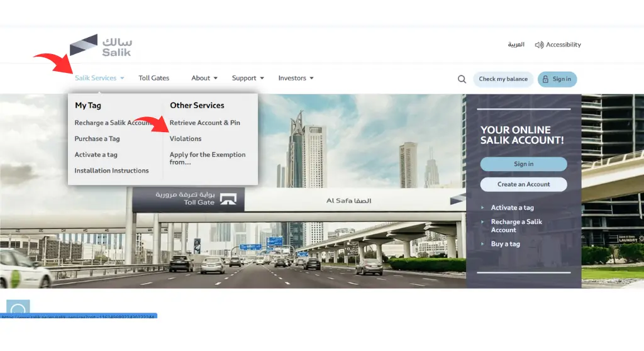
Task: Open Activate a tag link in account panel
Action: 512,208
